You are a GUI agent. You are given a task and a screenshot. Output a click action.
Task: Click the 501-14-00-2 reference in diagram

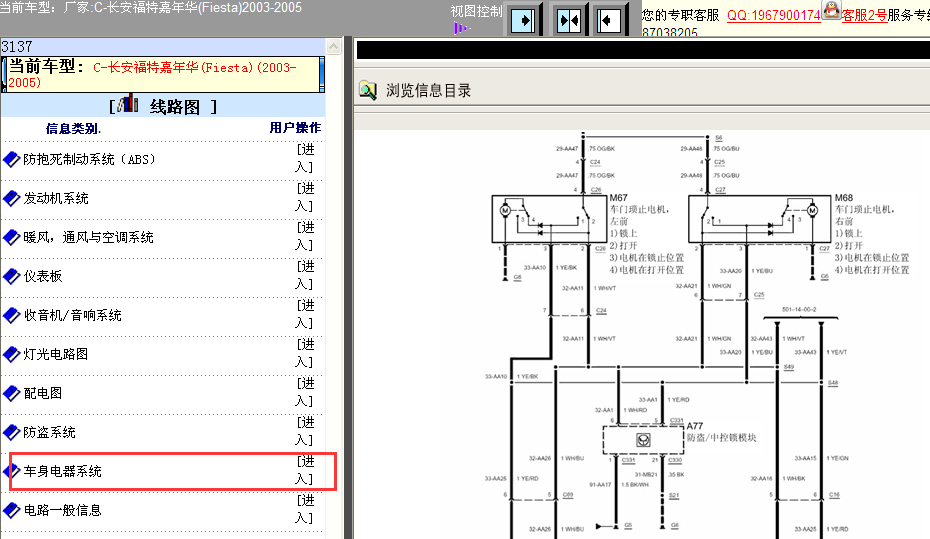click(x=799, y=310)
